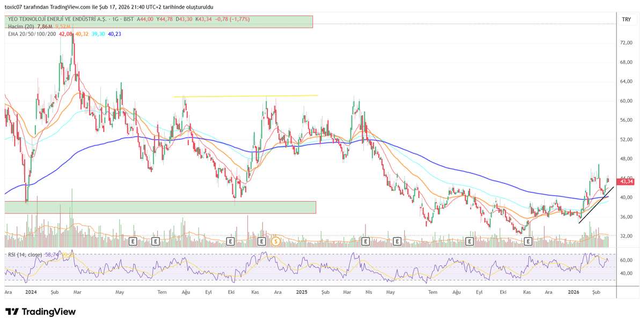
Task: Click the orange S split marker
Action: 276,242
